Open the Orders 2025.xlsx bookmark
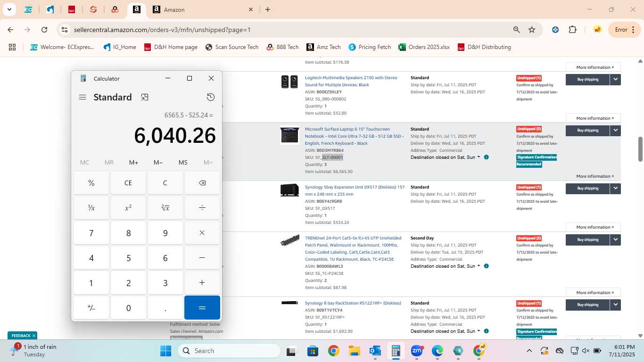The image size is (644, 362). click(424, 47)
